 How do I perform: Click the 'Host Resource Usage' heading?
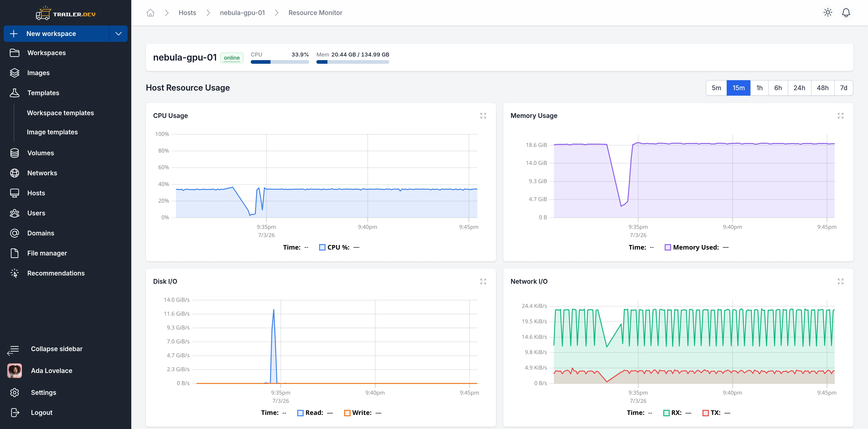coord(188,88)
